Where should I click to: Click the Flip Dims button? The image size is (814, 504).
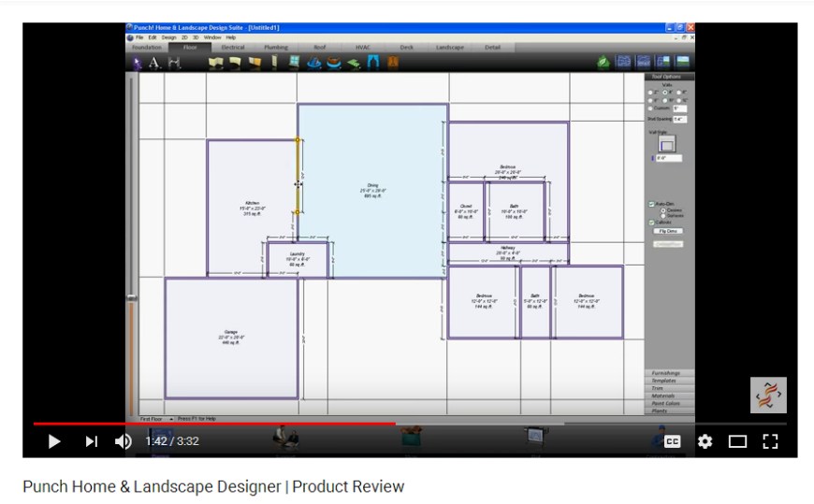[668, 231]
